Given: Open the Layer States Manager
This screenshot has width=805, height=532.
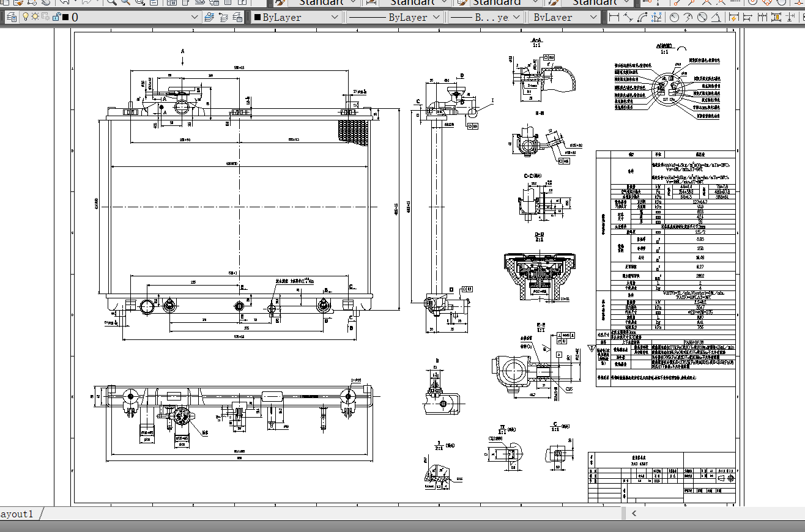Looking at the screenshot, I should point(237,17).
